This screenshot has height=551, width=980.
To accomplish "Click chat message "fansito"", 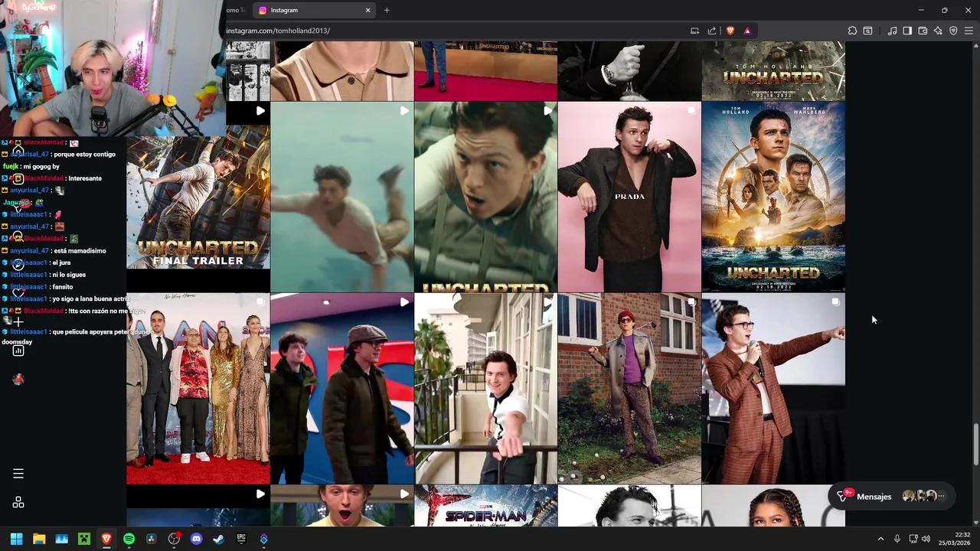I will coord(62,286).
